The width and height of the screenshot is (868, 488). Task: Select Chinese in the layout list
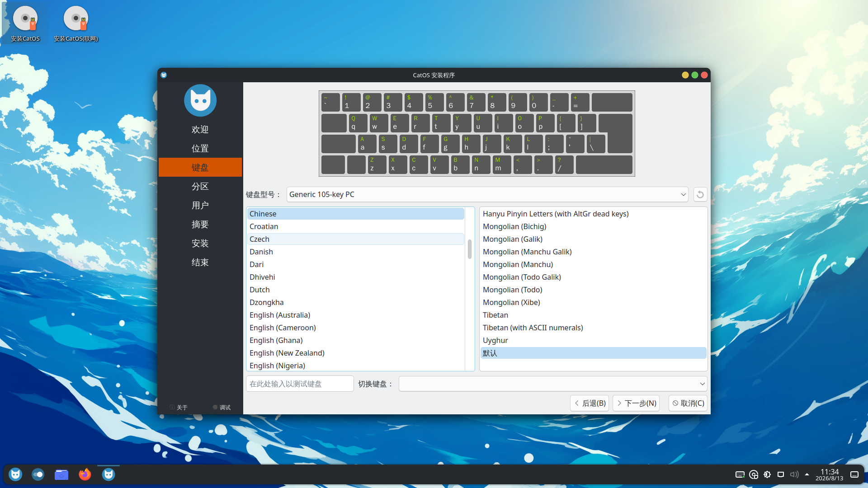(356, 214)
